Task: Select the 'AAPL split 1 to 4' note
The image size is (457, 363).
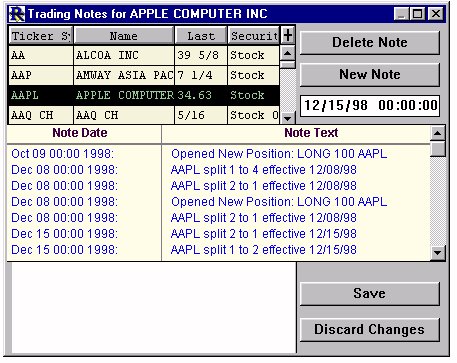Action: (263, 170)
